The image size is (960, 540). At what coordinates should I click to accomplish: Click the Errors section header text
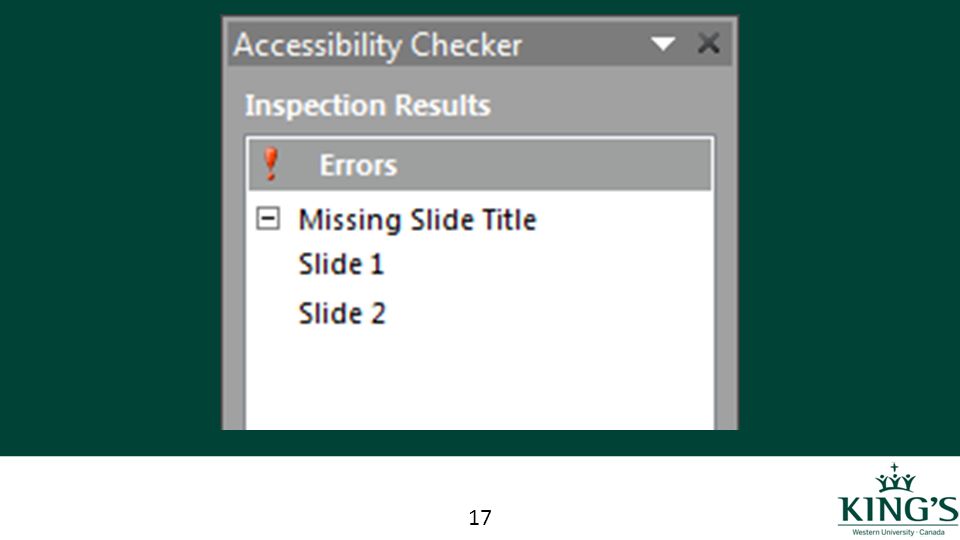pyautogui.click(x=358, y=165)
